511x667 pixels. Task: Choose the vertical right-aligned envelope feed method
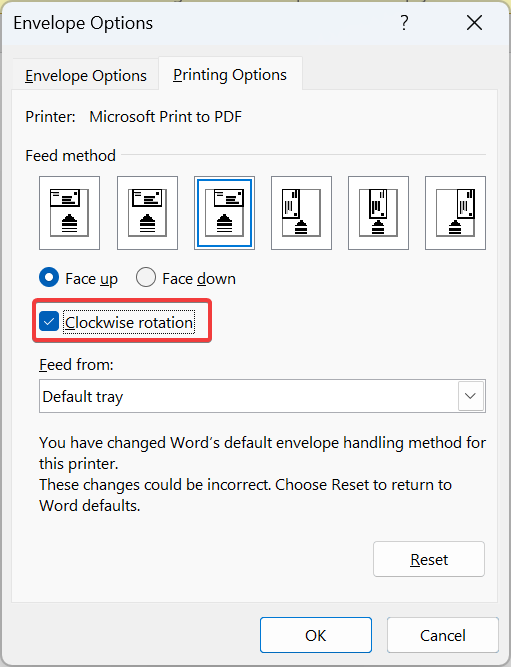click(x=455, y=213)
